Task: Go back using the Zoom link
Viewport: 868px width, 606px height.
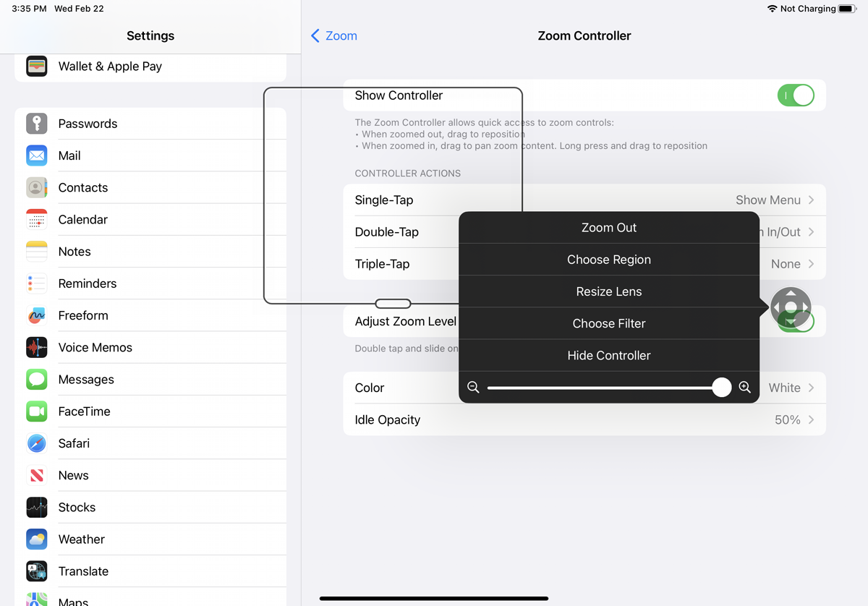Action: coord(333,35)
